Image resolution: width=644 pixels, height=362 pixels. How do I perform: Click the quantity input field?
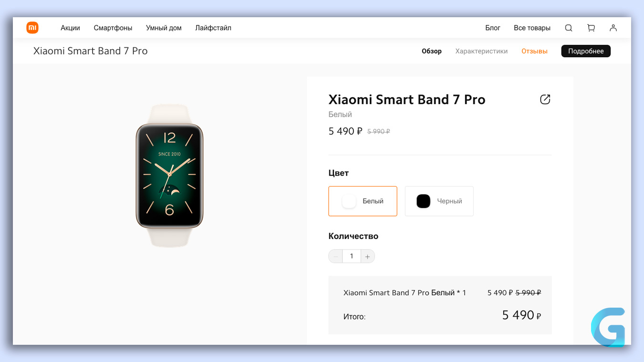point(352,257)
